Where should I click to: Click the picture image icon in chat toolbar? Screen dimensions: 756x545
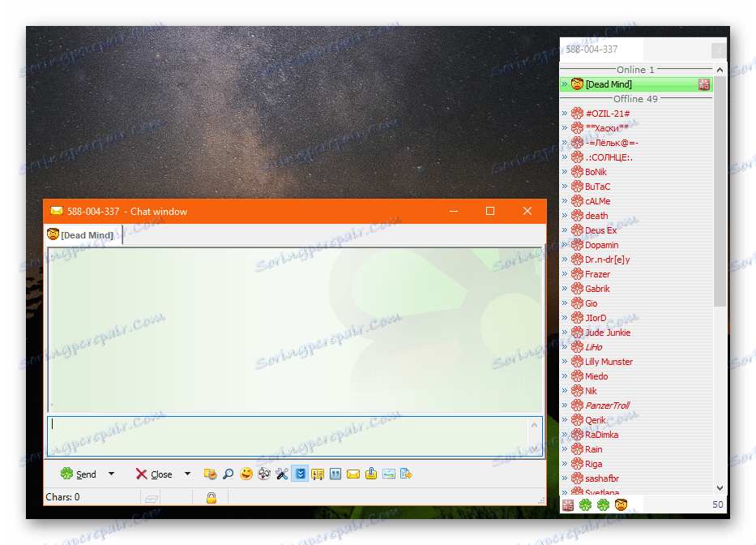tap(389, 474)
